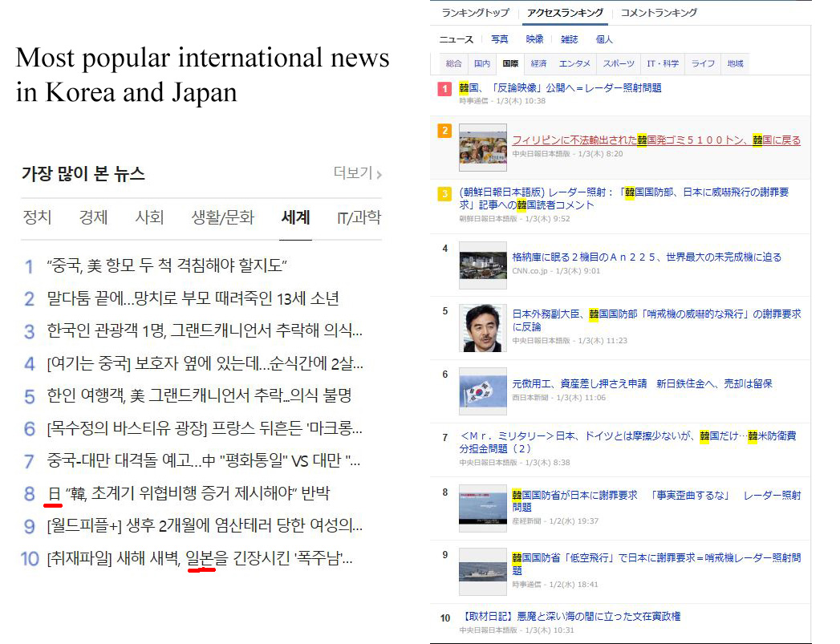Open Korean headline ranked number 1 about 중국
This screenshot has width=840, height=644.
[167, 266]
